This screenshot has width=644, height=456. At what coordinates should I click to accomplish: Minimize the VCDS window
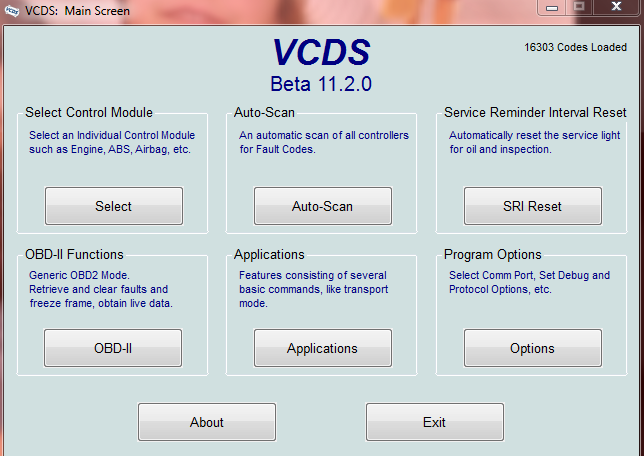click(x=552, y=7)
